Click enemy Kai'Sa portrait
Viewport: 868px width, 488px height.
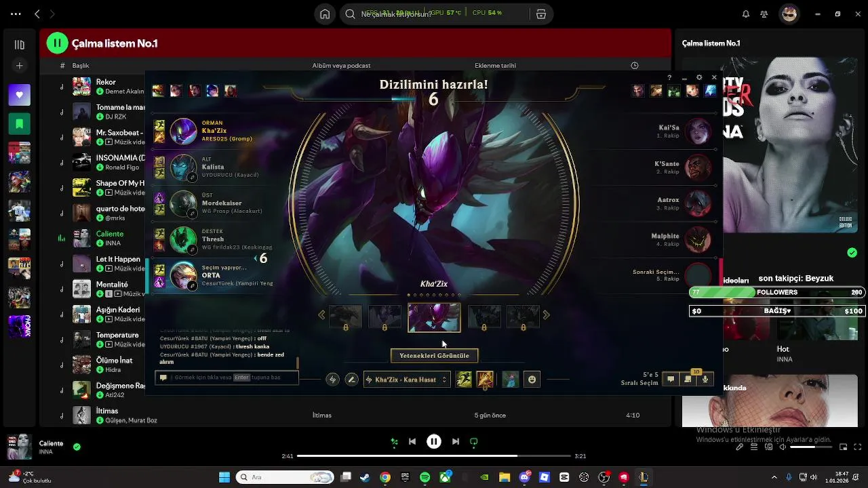click(698, 131)
